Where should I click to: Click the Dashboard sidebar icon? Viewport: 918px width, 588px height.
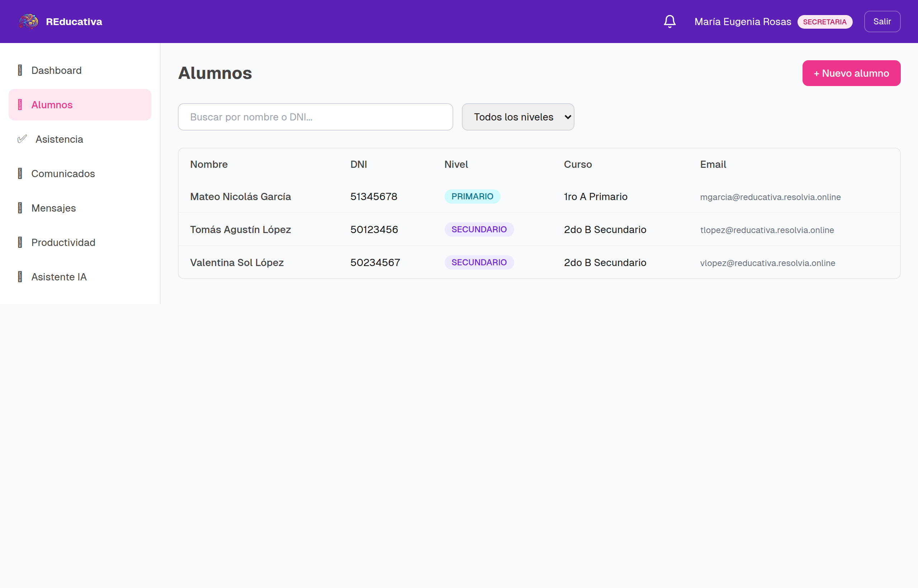point(20,70)
